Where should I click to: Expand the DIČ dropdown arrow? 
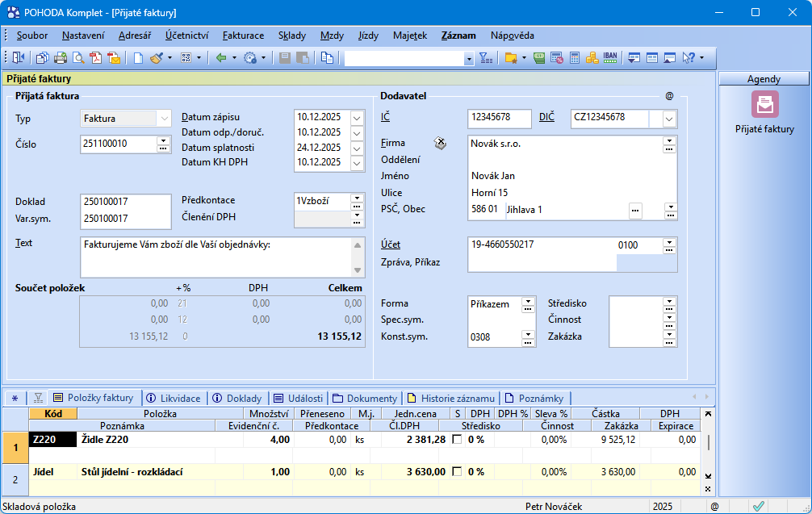tap(669, 119)
